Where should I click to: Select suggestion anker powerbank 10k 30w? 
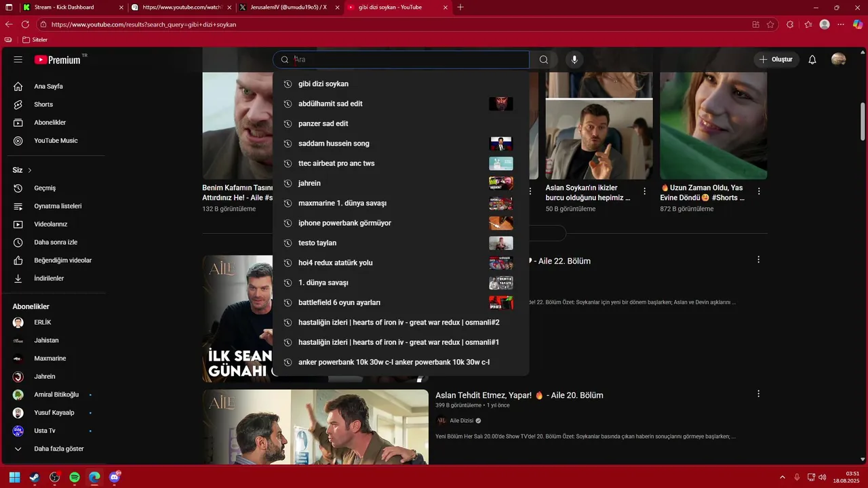coord(401,362)
